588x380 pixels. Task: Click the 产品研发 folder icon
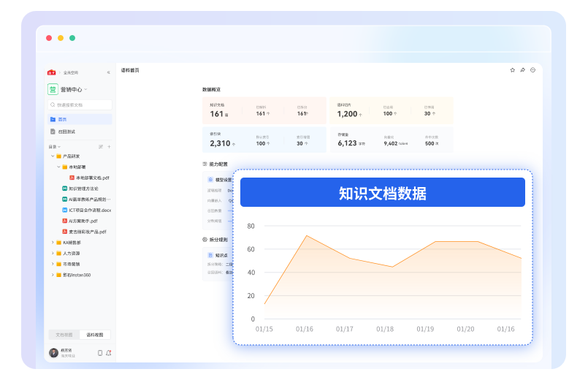(59, 156)
